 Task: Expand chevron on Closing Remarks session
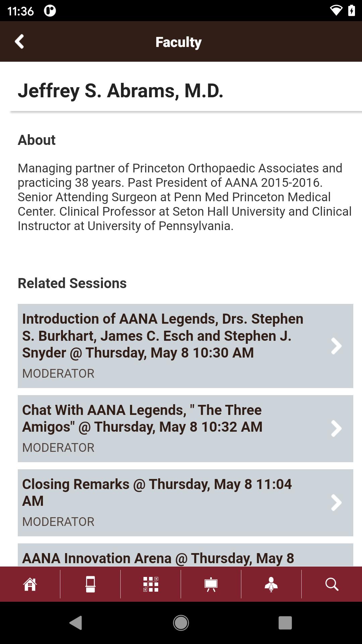(336, 502)
